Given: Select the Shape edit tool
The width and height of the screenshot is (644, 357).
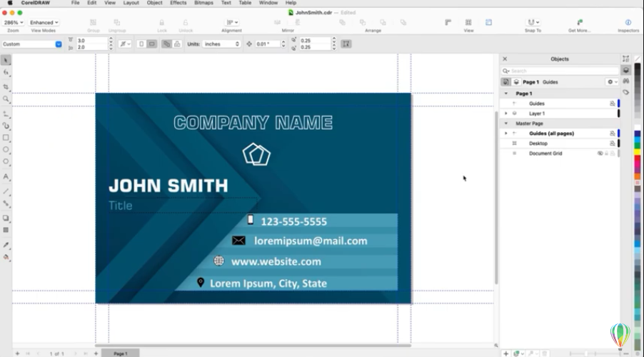Looking at the screenshot, I should [x=6, y=72].
